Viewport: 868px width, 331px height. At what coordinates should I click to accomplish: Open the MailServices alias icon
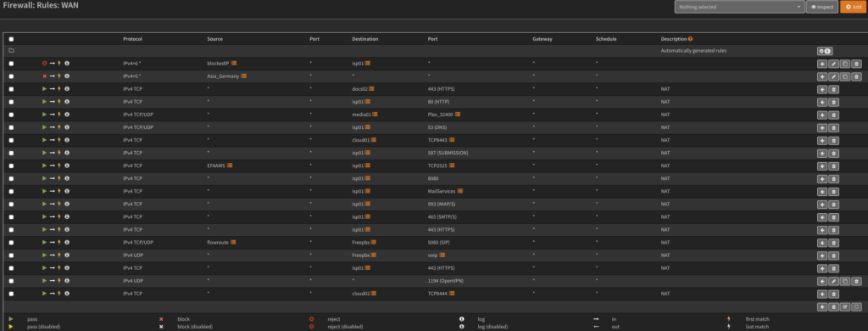(x=460, y=191)
